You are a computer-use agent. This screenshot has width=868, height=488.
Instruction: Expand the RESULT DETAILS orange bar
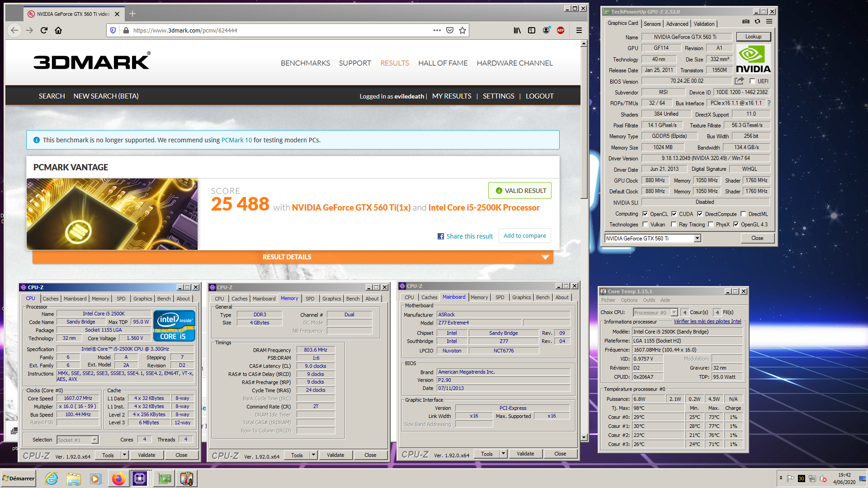tap(293, 257)
